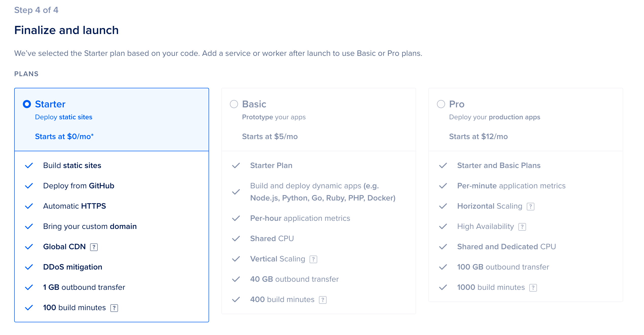Open Horizontal Scaling help icon

tap(531, 206)
